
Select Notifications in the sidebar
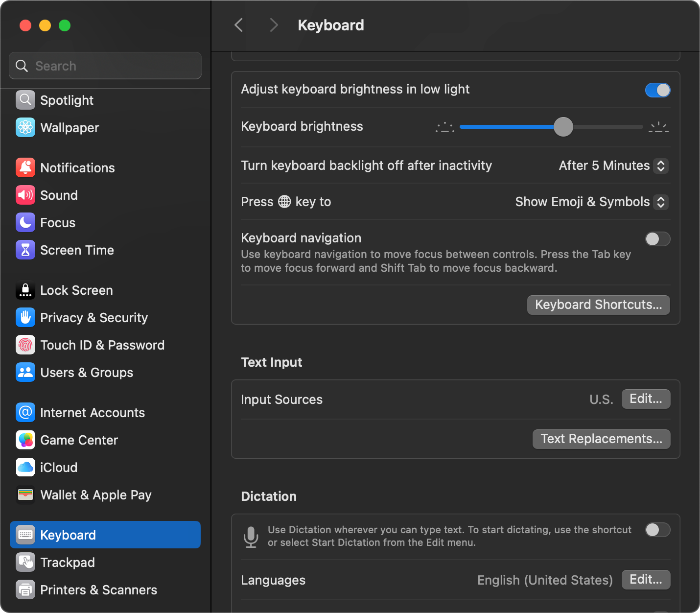click(x=105, y=167)
